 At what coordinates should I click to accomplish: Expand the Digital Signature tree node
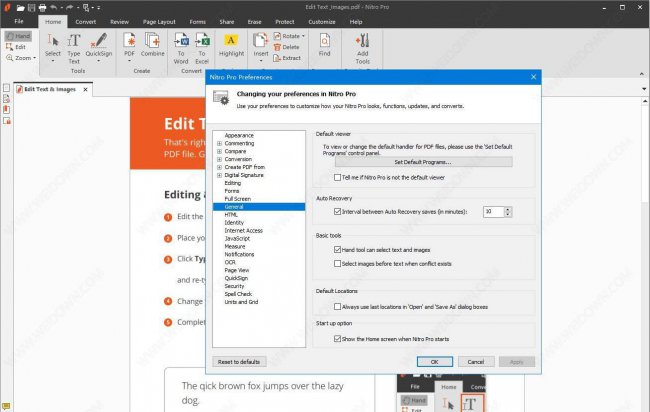click(219, 175)
